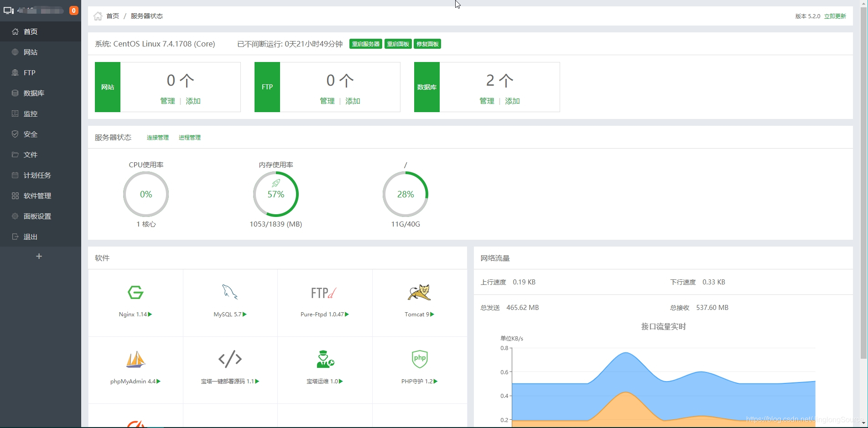Click the 计划任务 calendar icon in sidebar
The image size is (868, 428).
[15, 175]
